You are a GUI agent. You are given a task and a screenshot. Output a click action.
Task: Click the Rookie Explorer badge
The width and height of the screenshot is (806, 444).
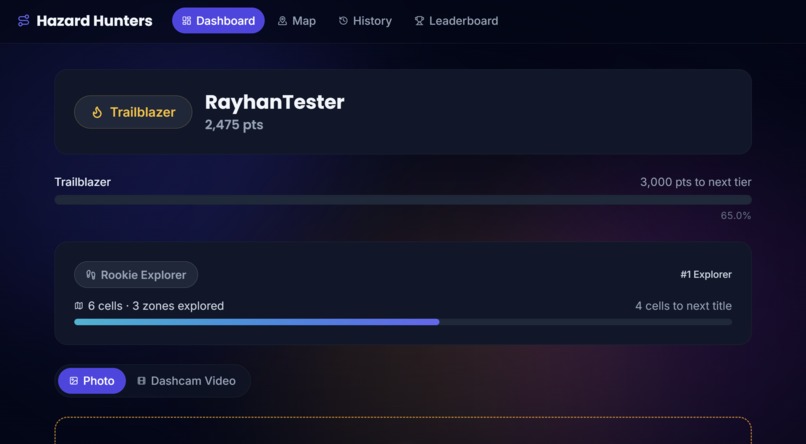pyautogui.click(x=136, y=274)
